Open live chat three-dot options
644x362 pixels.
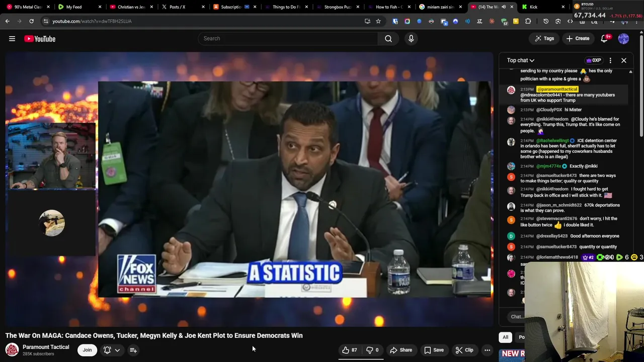click(x=610, y=60)
